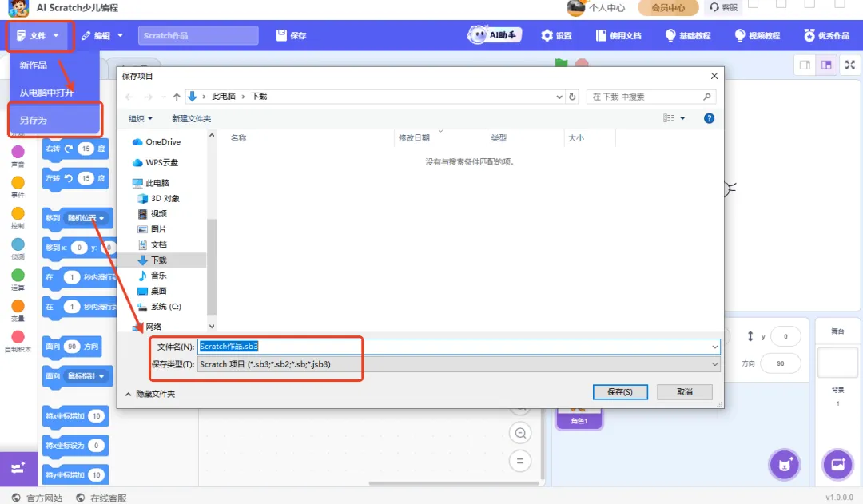Enter full screen stage mode
863x504 pixels.
[x=849, y=65]
